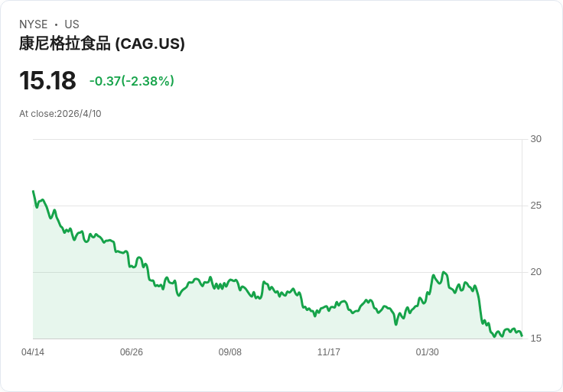Click the 15 label on the price axis

tap(535, 339)
